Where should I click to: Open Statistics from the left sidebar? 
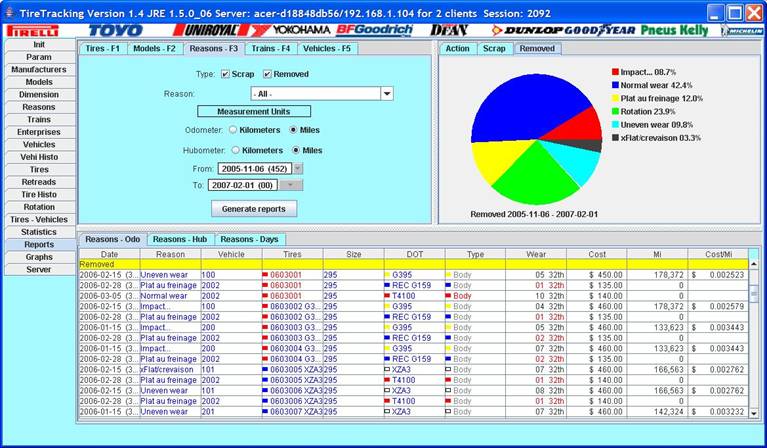coord(39,232)
